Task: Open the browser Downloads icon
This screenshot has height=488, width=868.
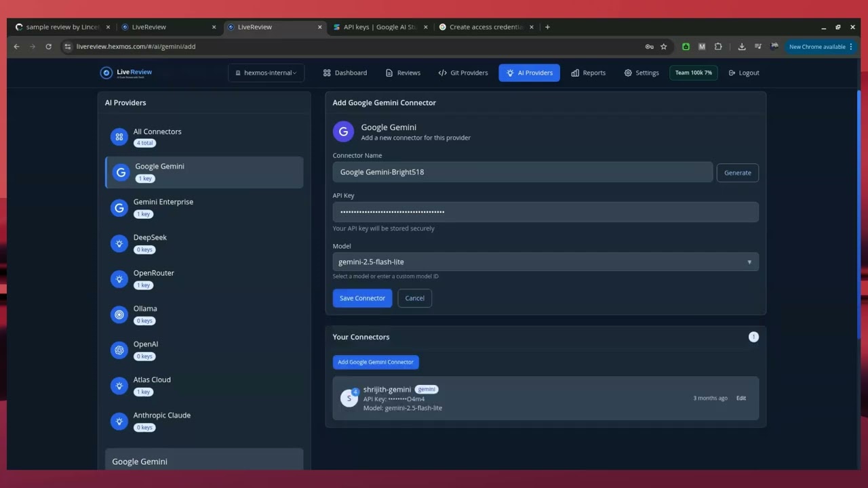Action: (x=742, y=47)
